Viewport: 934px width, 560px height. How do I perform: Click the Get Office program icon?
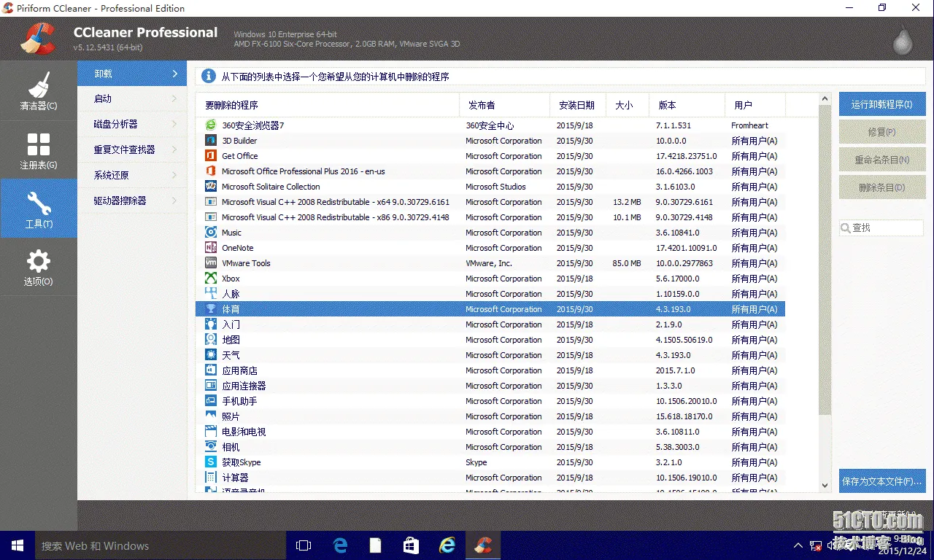tap(211, 156)
